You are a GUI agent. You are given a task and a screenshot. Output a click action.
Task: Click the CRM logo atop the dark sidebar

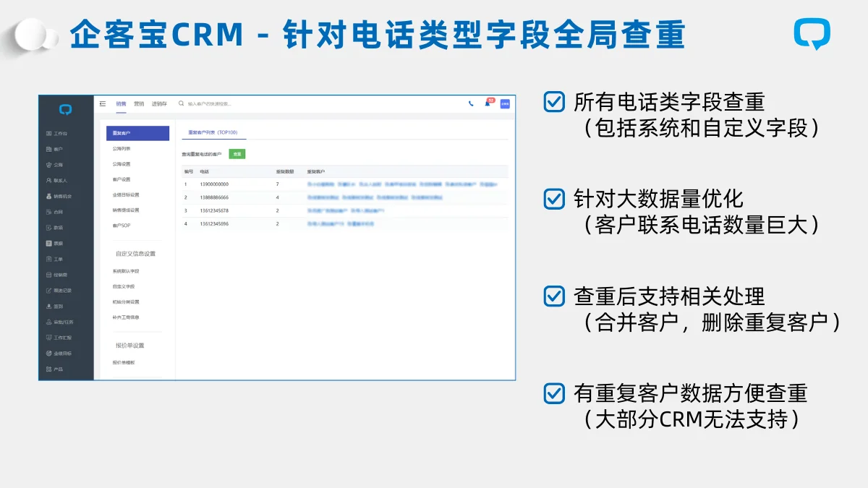pos(66,110)
